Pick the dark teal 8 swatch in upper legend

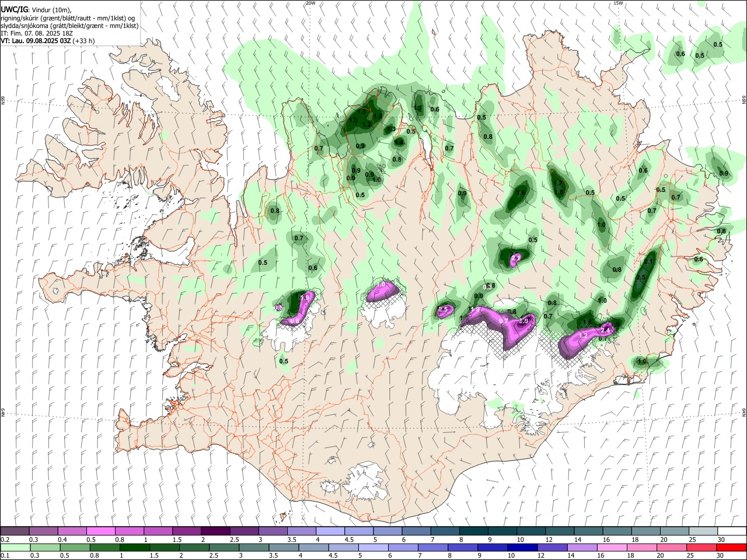pyautogui.click(x=474, y=531)
